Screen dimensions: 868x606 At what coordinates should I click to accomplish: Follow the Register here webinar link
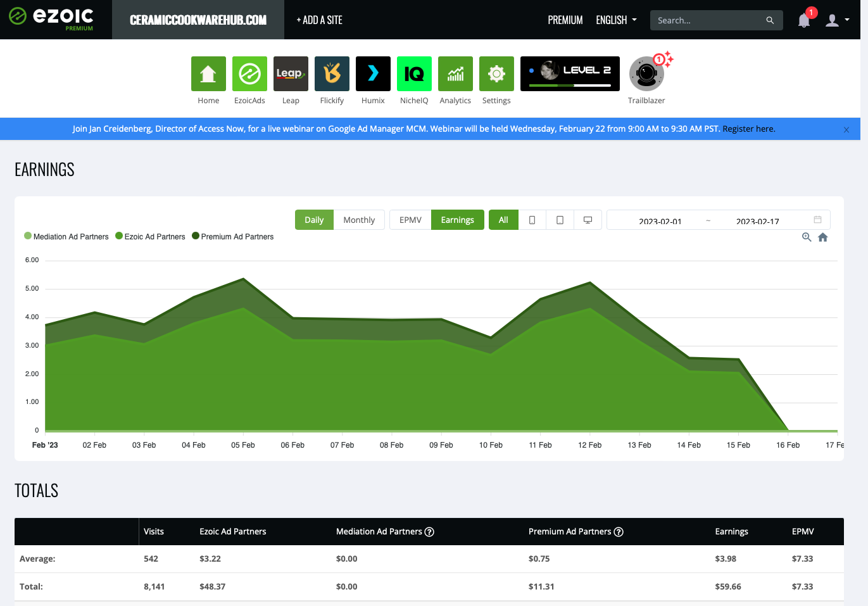point(748,129)
